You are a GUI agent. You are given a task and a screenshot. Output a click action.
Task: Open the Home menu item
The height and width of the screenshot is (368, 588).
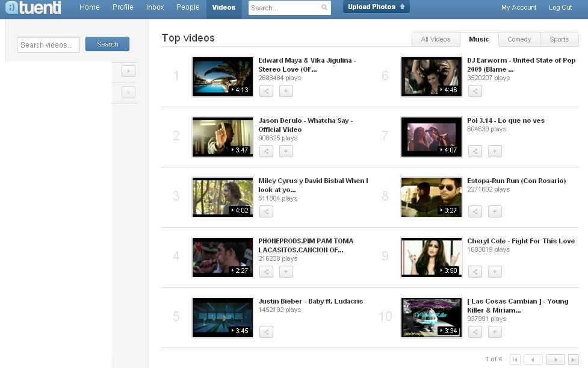click(x=89, y=7)
